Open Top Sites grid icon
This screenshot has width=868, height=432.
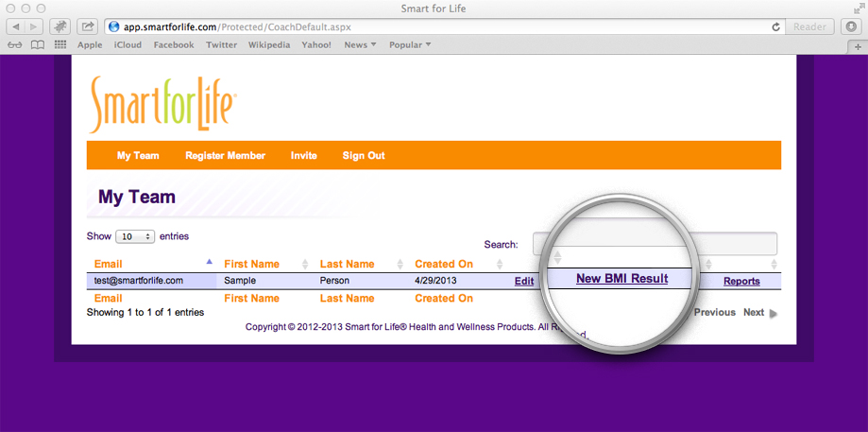[x=60, y=44]
